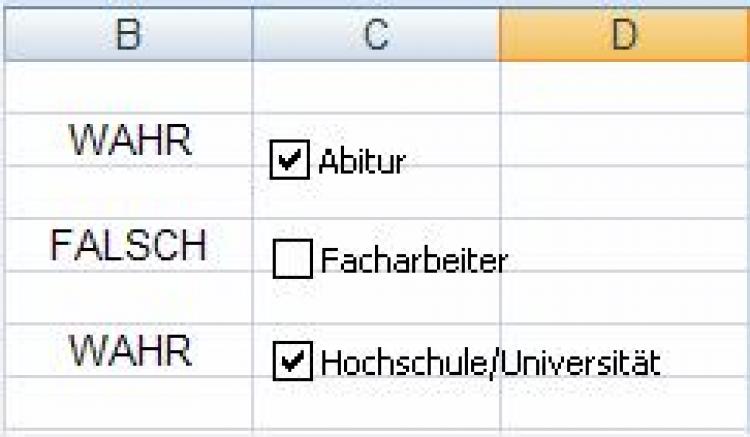Select the cell containing FALSCH
This screenshot has height=437, width=750.
(127, 245)
